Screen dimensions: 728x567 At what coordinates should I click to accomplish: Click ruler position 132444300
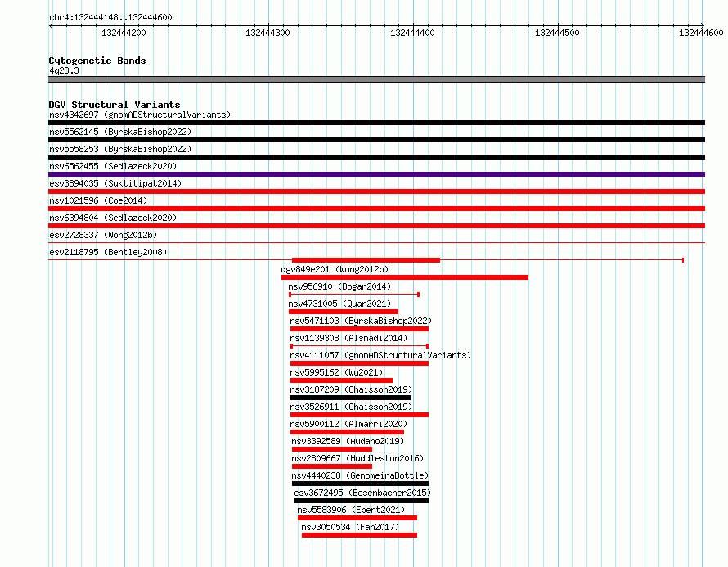click(x=267, y=33)
